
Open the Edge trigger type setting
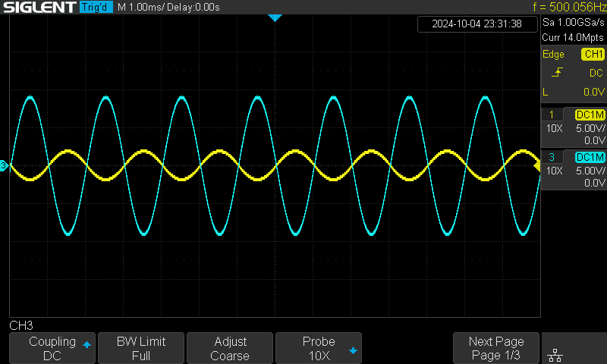tap(554, 55)
